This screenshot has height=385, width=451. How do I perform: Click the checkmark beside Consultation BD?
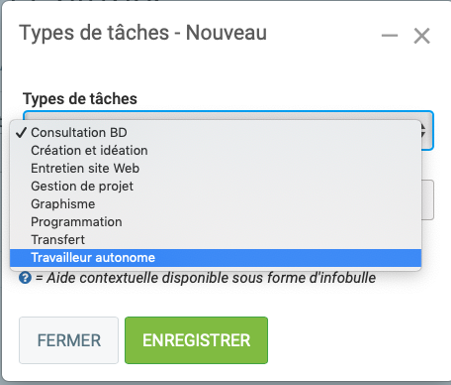tap(21, 133)
